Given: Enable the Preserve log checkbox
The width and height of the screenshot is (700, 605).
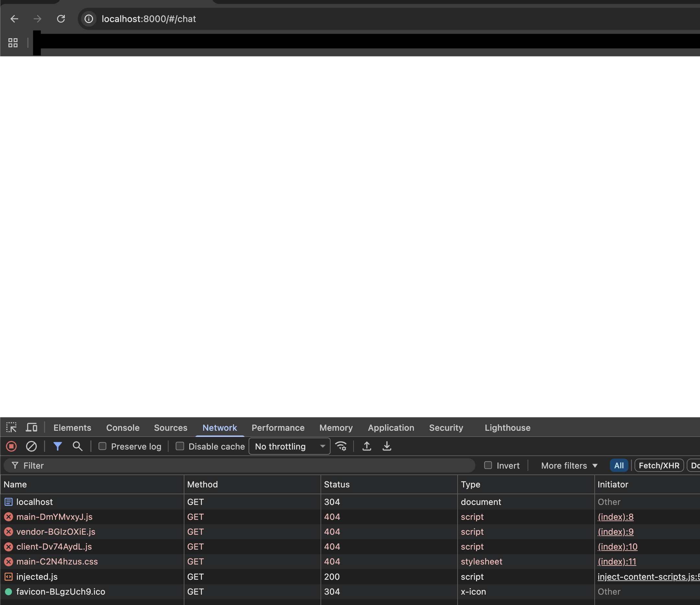Looking at the screenshot, I should click(x=102, y=446).
